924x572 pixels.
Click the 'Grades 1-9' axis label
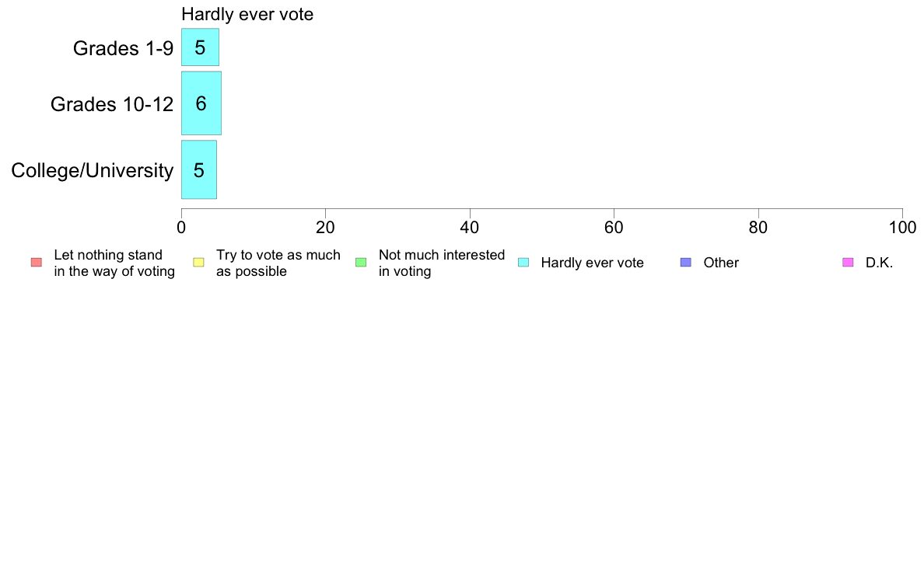point(123,47)
